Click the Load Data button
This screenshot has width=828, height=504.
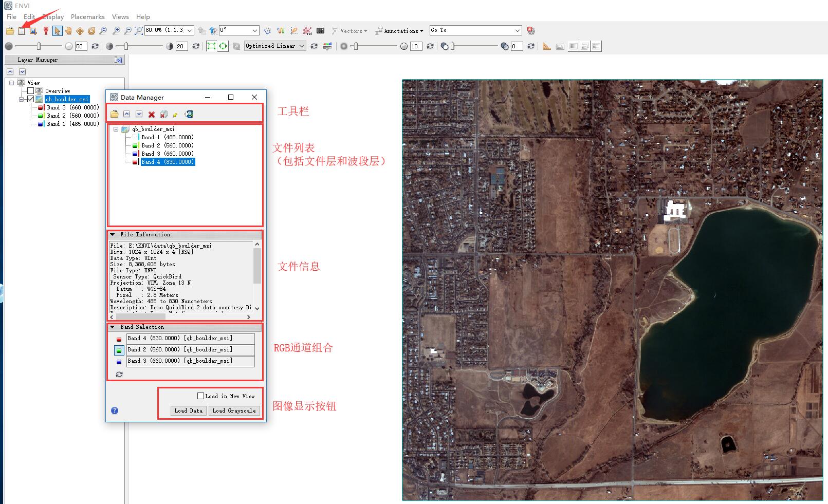188,410
